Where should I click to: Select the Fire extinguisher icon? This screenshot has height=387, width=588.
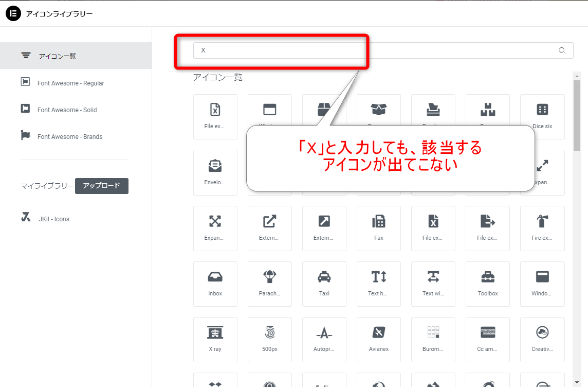tap(542, 228)
